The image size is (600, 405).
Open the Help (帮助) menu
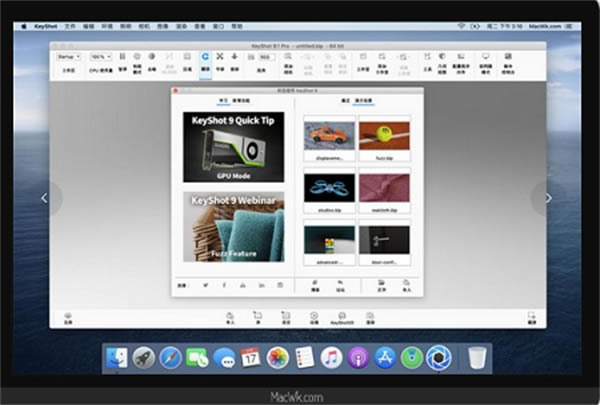click(237, 26)
